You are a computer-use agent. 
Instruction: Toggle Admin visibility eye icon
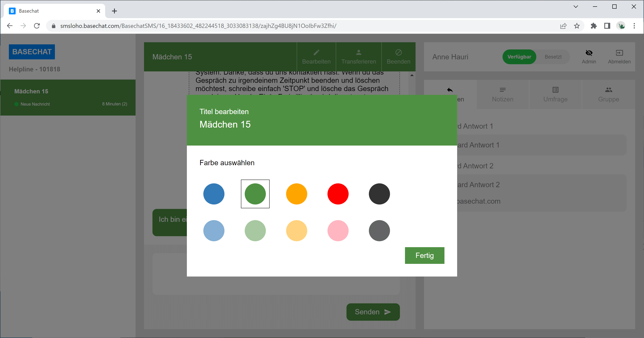[x=589, y=53]
